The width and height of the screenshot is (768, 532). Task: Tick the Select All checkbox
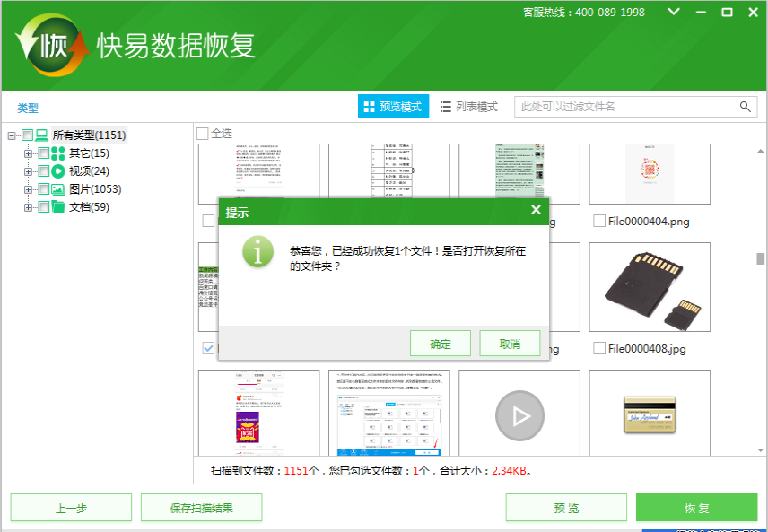(203, 134)
